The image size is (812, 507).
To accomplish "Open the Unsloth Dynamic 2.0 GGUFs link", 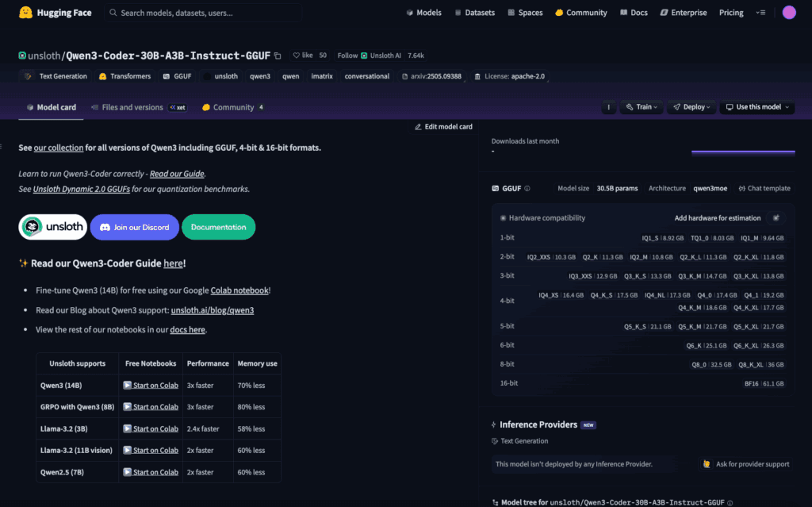I will pos(82,189).
